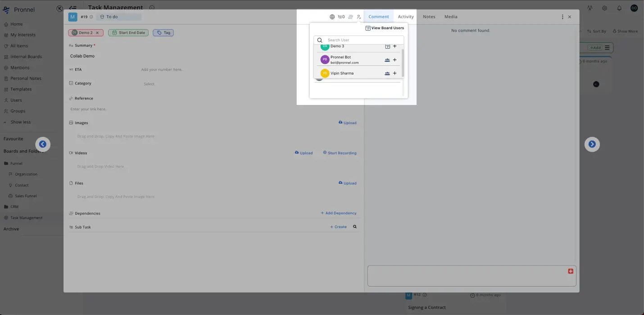Viewport: 644px width, 315px height.
Task: Click the user list scrollbar
Action: pos(403,62)
